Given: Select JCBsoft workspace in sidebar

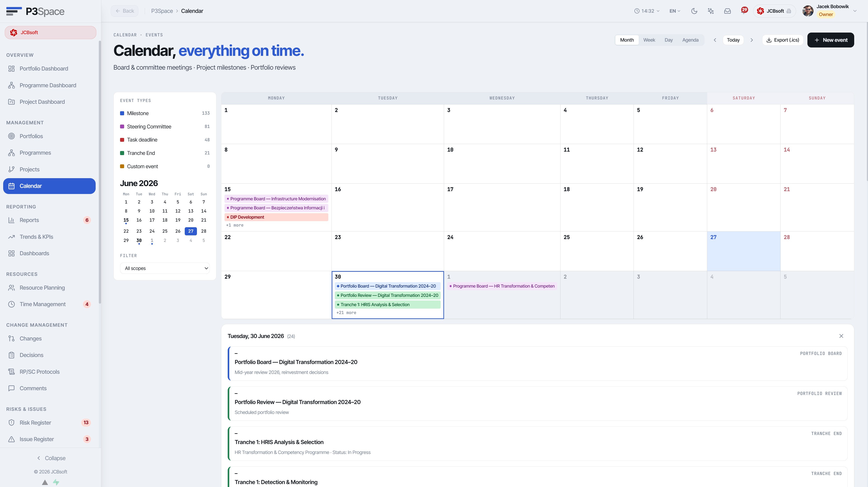Looking at the screenshot, I should [50, 32].
